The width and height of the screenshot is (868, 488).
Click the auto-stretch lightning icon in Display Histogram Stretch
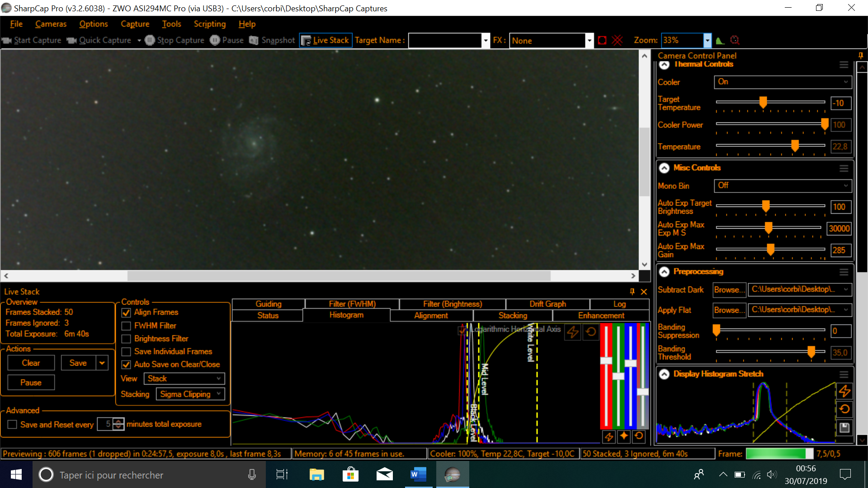point(844,391)
